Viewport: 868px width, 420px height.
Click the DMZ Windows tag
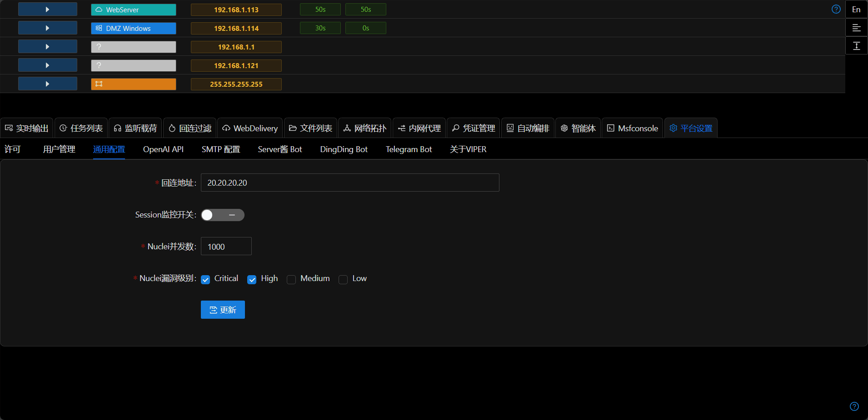point(134,28)
